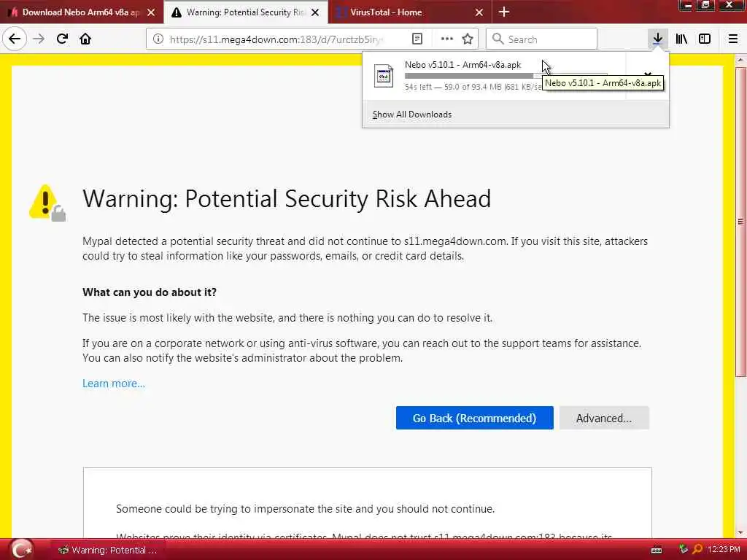Close the VirusTotal tab

coord(479,12)
